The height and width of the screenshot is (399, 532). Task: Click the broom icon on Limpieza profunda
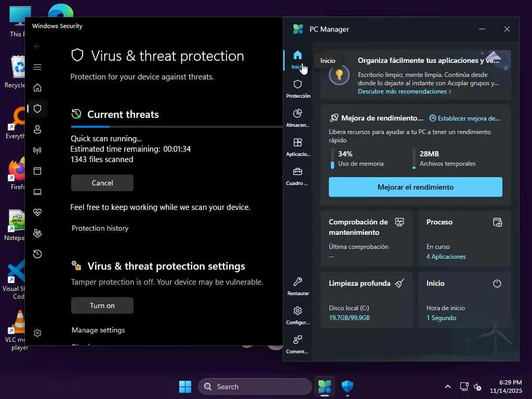point(400,283)
